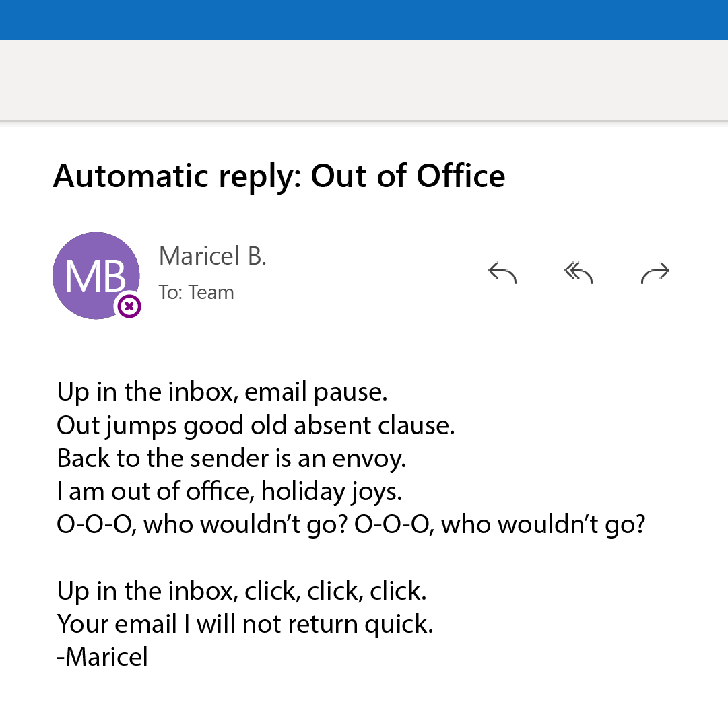Click the blue title bar at top

click(x=364, y=20)
